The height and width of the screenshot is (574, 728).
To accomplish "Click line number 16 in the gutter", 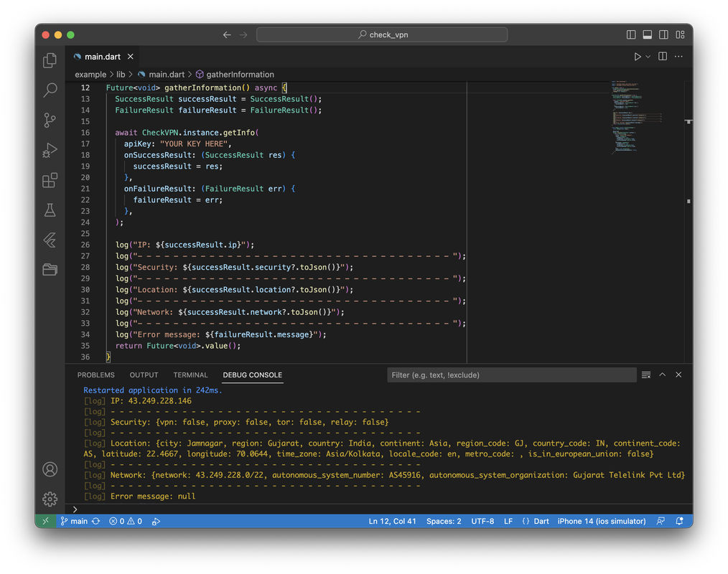I will tap(85, 133).
